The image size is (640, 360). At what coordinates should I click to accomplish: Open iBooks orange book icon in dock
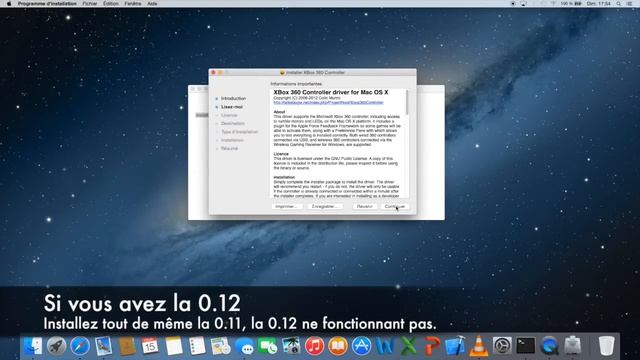click(338, 346)
